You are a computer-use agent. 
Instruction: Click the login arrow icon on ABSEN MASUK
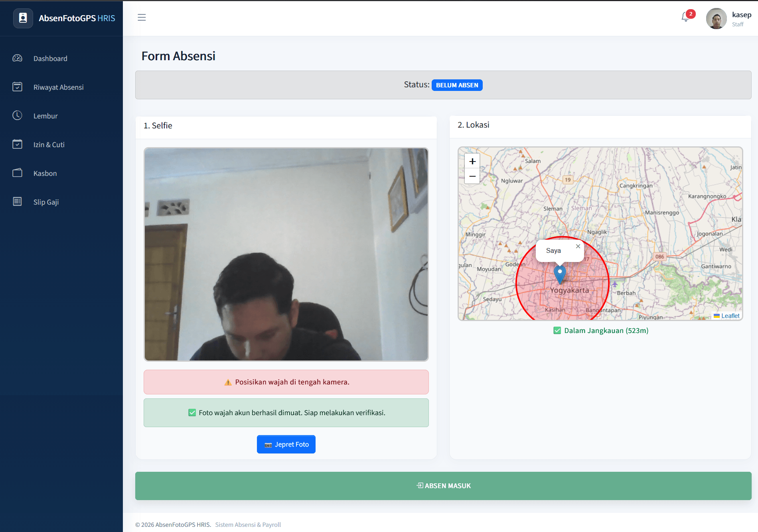click(420, 485)
